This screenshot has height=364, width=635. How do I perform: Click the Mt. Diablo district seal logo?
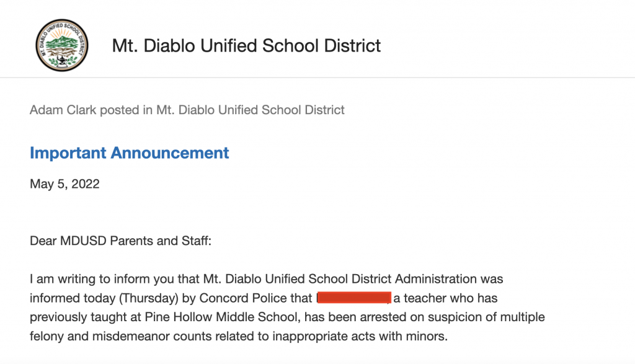(x=61, y=45)
